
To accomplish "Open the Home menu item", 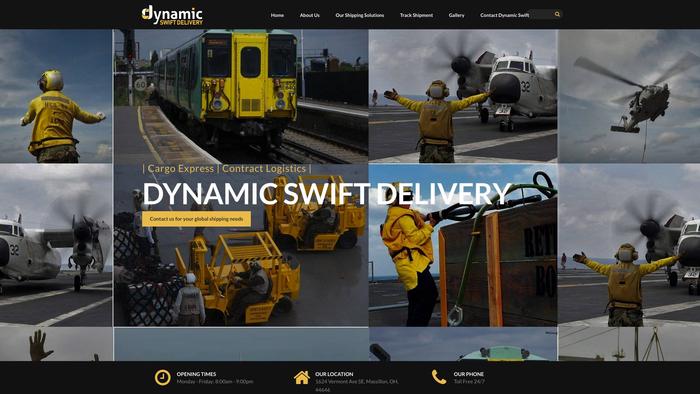I will [277, 15].
